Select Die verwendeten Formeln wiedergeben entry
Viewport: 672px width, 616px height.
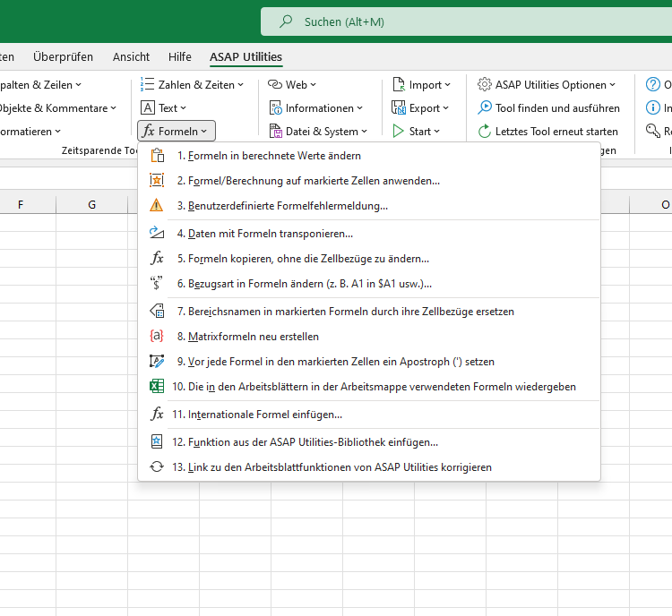click(369, 387)
